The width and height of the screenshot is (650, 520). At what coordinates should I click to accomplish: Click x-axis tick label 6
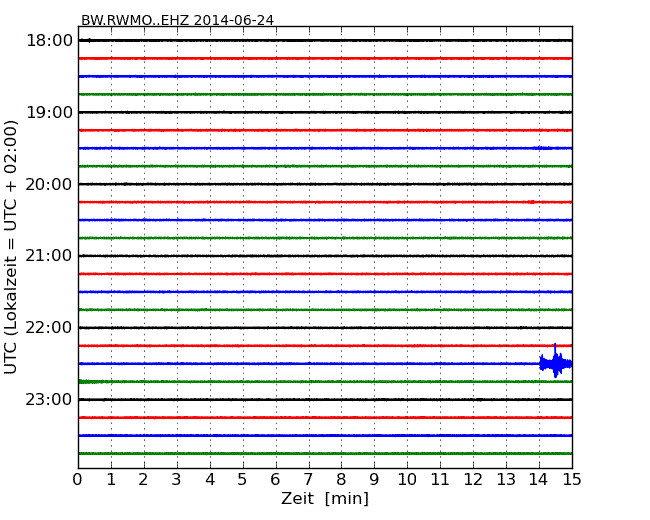coord(275,479)
